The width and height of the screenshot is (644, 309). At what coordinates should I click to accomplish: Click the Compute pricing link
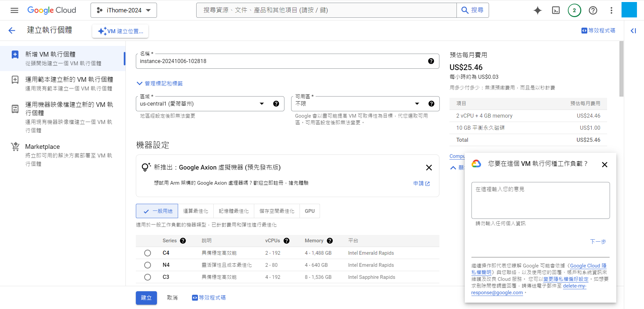coord(457,156)
